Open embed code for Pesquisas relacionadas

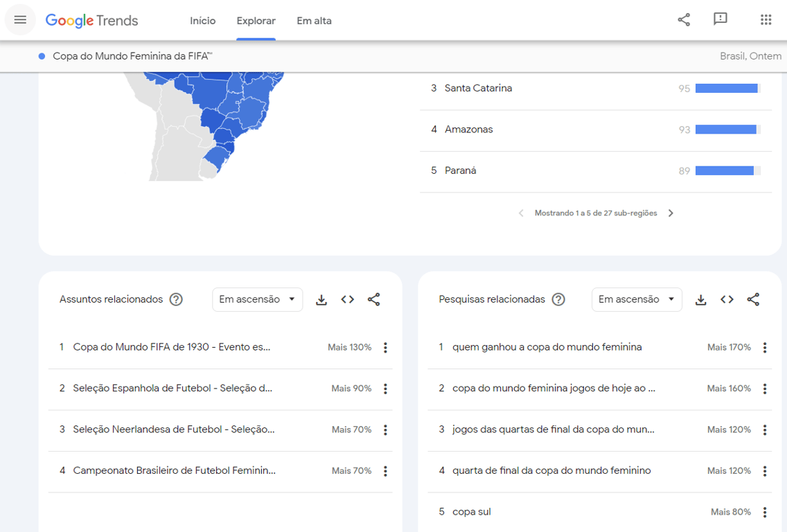pos(727,299)
